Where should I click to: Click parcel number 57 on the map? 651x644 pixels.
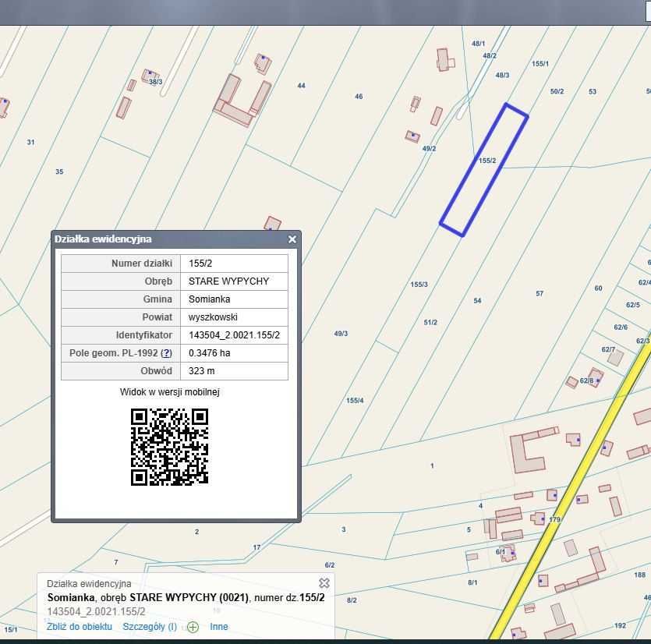click(x=540, y=294)
